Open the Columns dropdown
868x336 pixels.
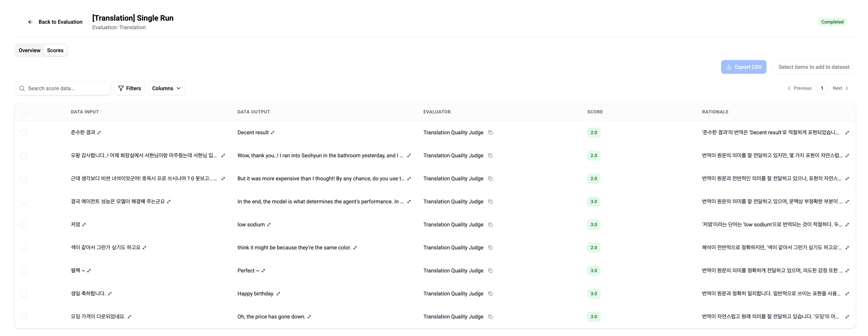pyautogui.click(x=166, y=88)
